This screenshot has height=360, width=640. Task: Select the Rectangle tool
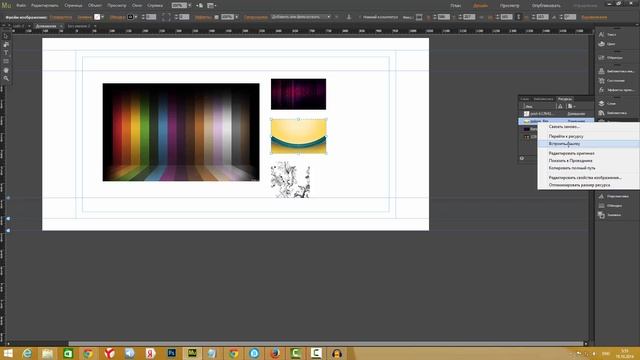point(6,61)
